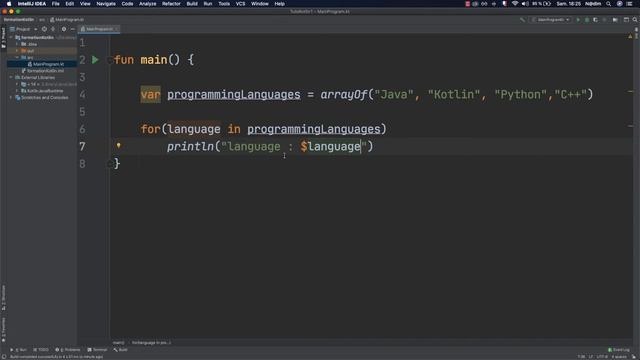
Task: Toggle the Project vertical side tab
Action: click(x=3, y=38)
